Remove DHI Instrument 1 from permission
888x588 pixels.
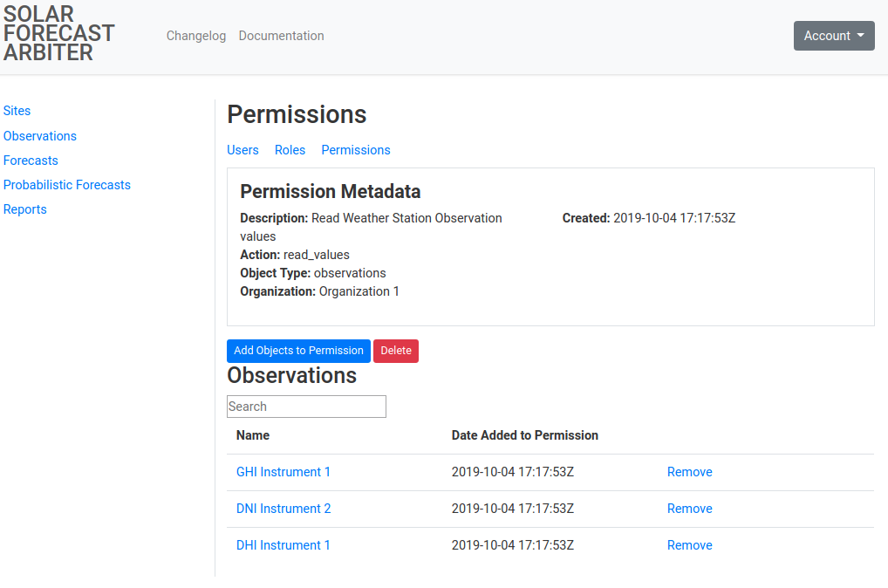pyautogui.click(x=689, y=545)
